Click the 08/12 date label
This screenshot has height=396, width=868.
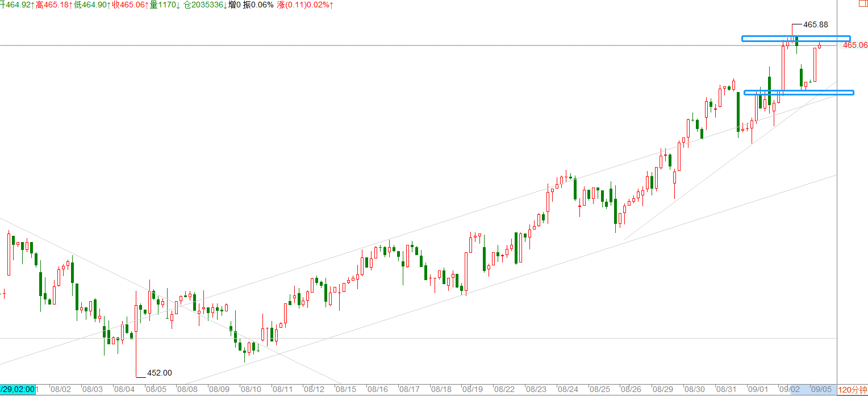point(314,390)
